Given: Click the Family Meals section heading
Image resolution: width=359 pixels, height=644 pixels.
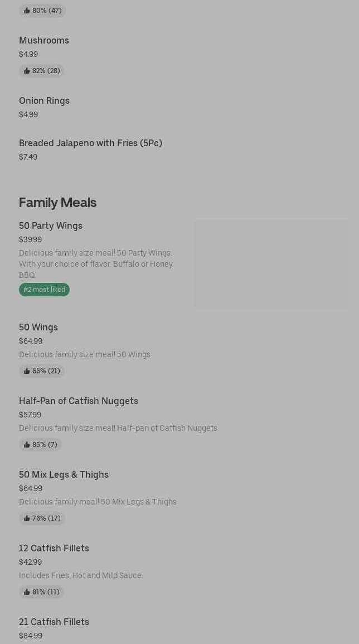Looking at the screenshot, I should (x=57, y=203).
